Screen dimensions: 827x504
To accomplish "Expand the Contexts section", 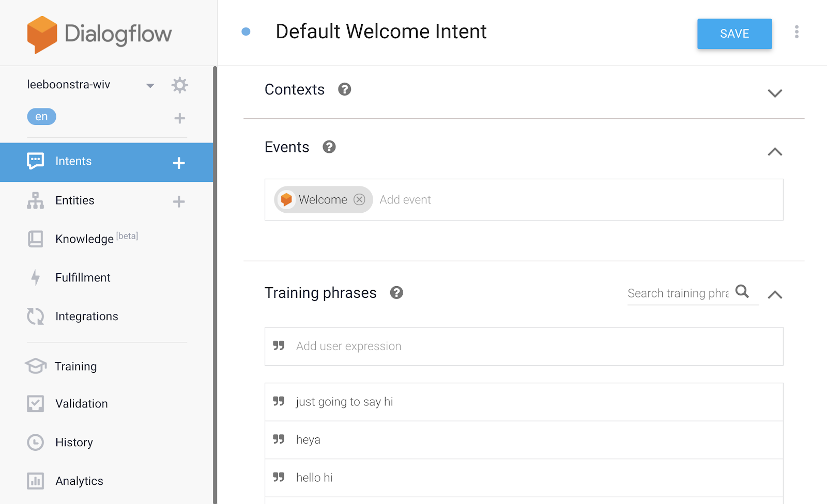I will click(774, 93).
